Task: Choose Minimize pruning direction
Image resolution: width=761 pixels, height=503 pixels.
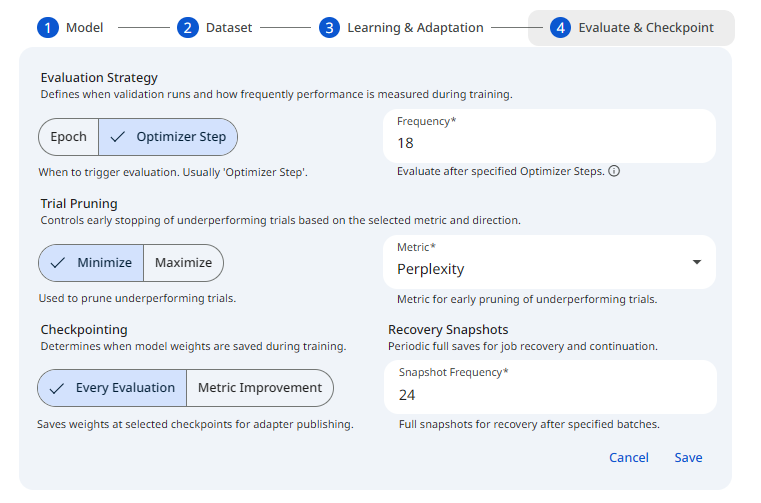Action: coord(91,263)
